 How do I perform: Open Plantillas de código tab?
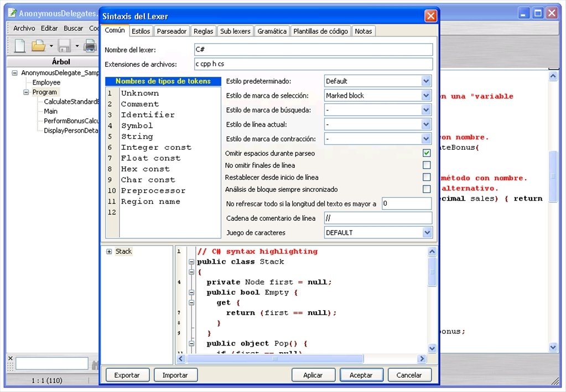320,32
